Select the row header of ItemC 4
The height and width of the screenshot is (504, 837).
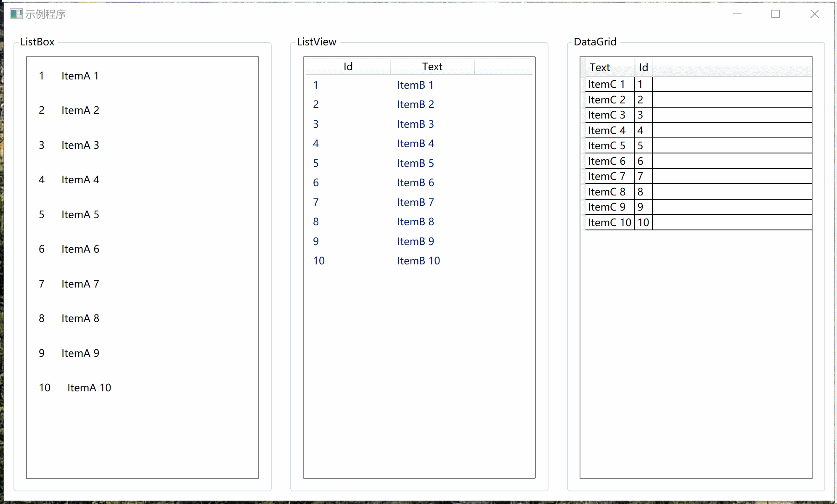(583, 131)
